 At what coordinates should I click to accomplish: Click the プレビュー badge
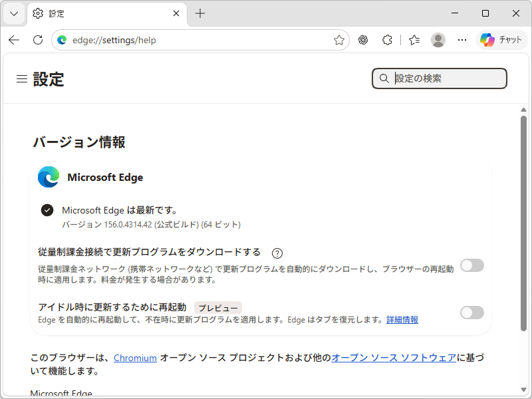[x=218, y=308]
